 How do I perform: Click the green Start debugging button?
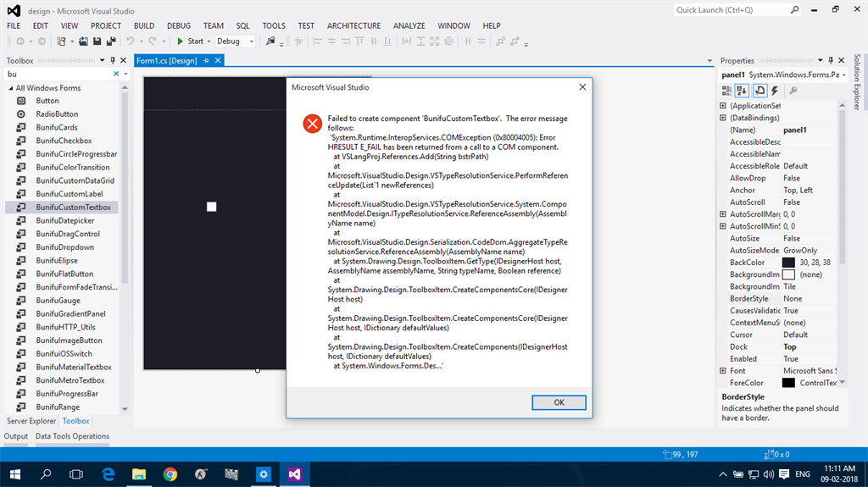[x=190, y=42]
